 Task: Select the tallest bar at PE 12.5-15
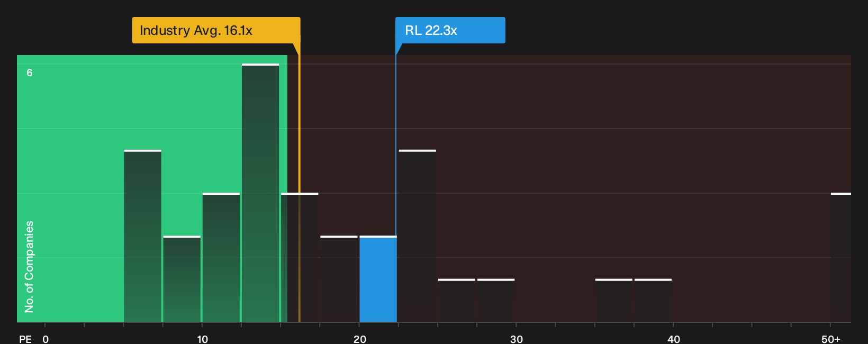260,193
